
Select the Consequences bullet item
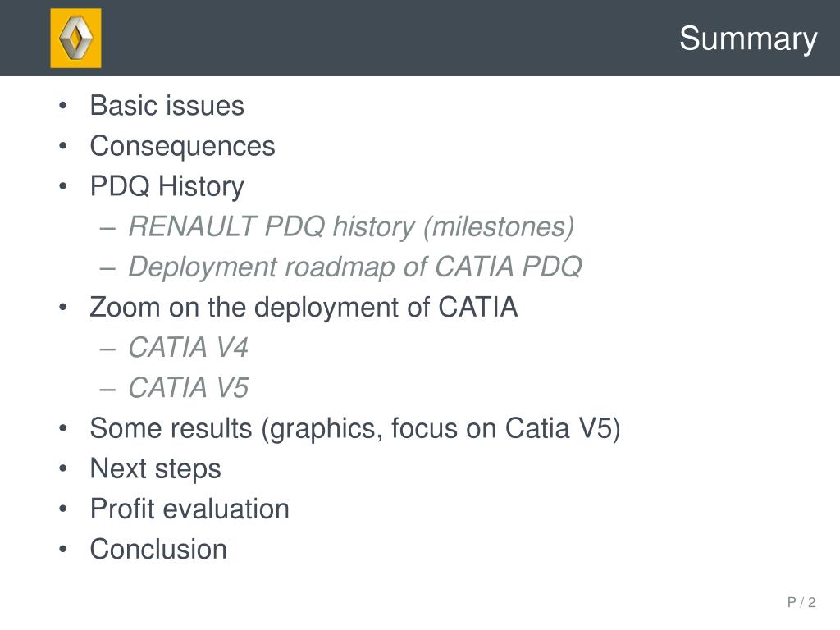pyautogui.click(x=183, y=146)
